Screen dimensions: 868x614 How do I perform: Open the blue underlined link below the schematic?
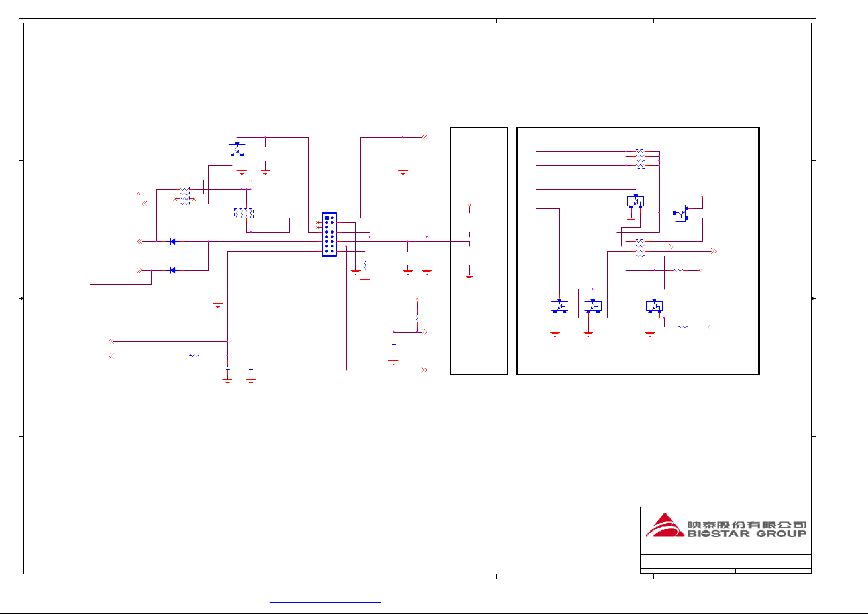coord(325,602)
